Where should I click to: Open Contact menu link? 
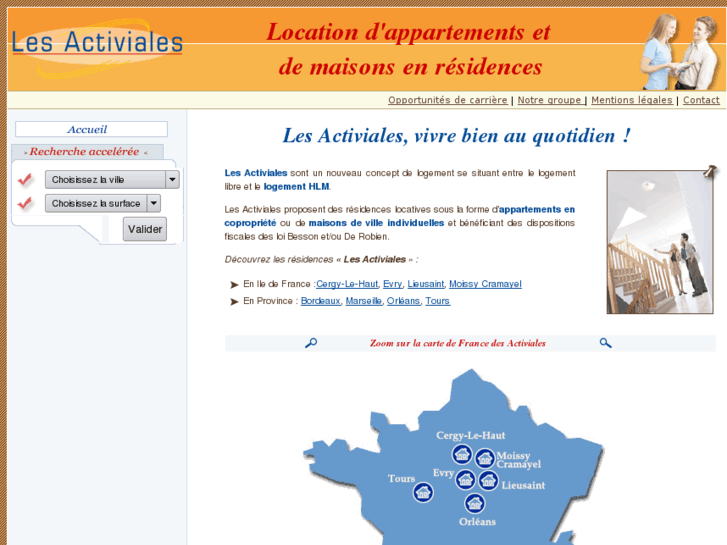(x=701, y=100)
